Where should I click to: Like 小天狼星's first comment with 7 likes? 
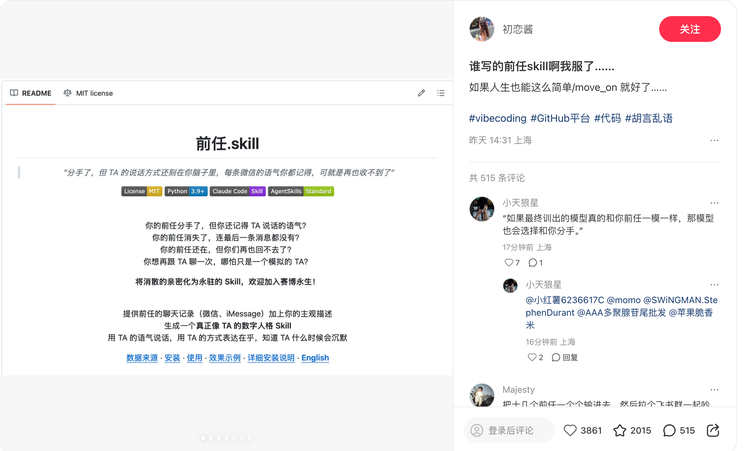click(x=510, y=263)
